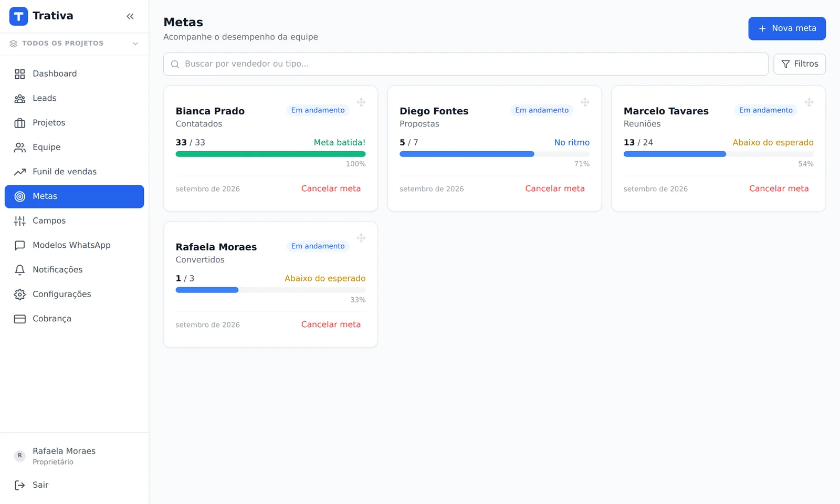Screen dimensions: 840x504
Task: Click Cancelar meta on Rafaela Moraes card
Action: point(331,324)
